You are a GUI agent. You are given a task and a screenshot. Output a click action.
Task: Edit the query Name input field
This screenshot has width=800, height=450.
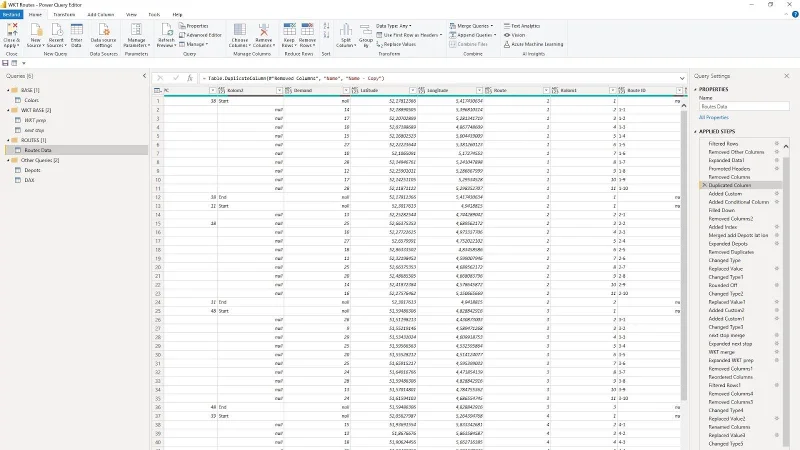click(743, 107)
